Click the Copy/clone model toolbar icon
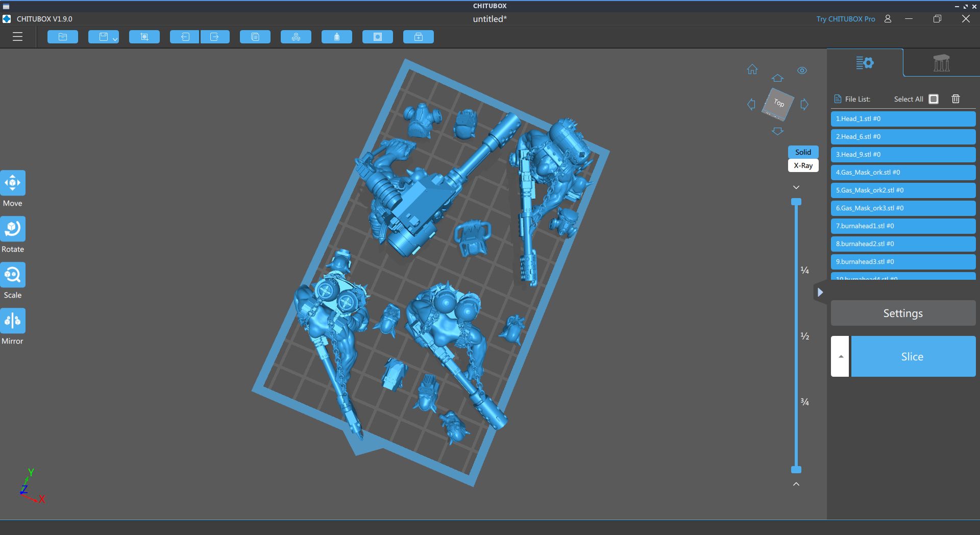The image size is (980, 535). 255,37
